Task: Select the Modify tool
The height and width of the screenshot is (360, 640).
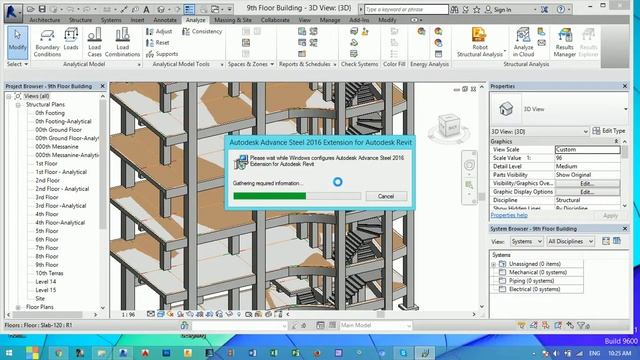Action: [18, 43]
